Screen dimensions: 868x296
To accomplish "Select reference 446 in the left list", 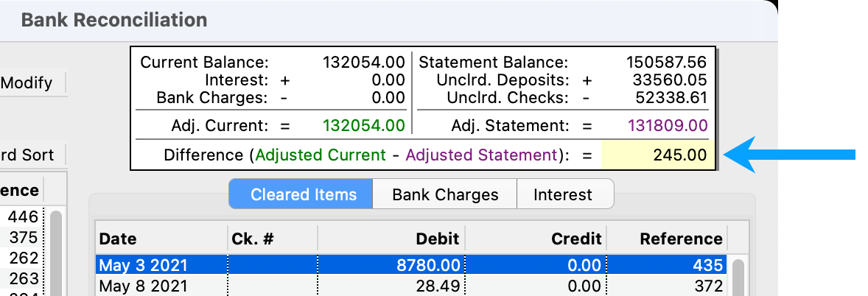I will point(24,216).
